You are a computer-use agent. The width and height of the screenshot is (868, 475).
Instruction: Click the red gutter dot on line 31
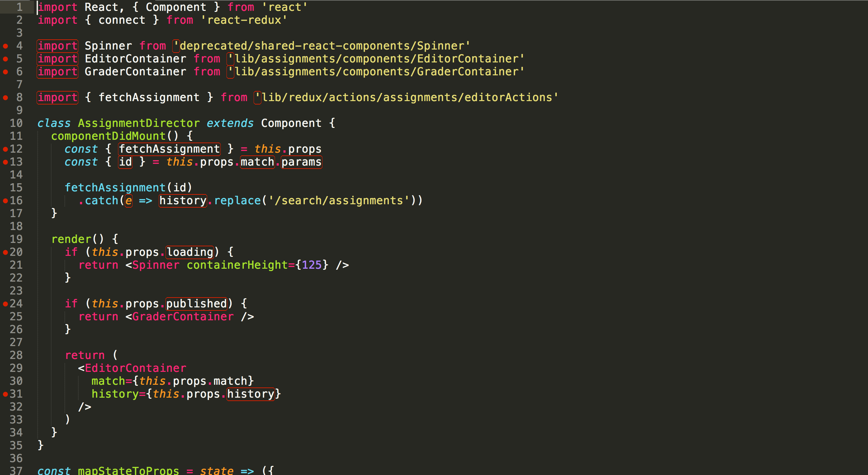coord(5,394)
